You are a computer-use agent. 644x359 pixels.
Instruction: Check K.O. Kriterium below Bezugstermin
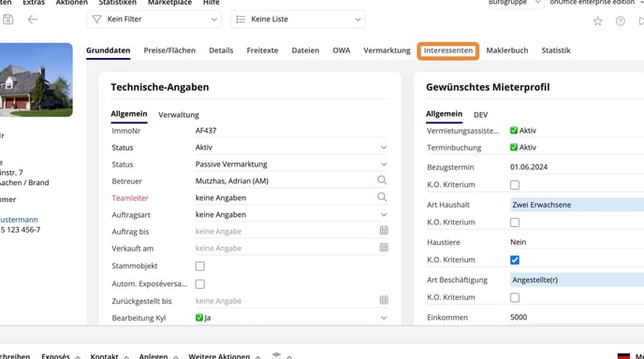pos(515,185)
